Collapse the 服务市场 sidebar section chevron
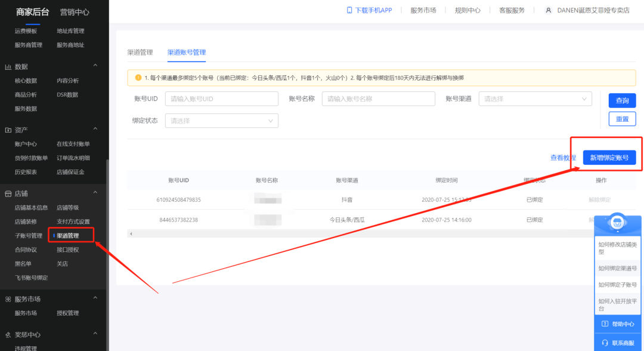Image resolution: width=644 pixels, height=351 pixels. (95, 298)
